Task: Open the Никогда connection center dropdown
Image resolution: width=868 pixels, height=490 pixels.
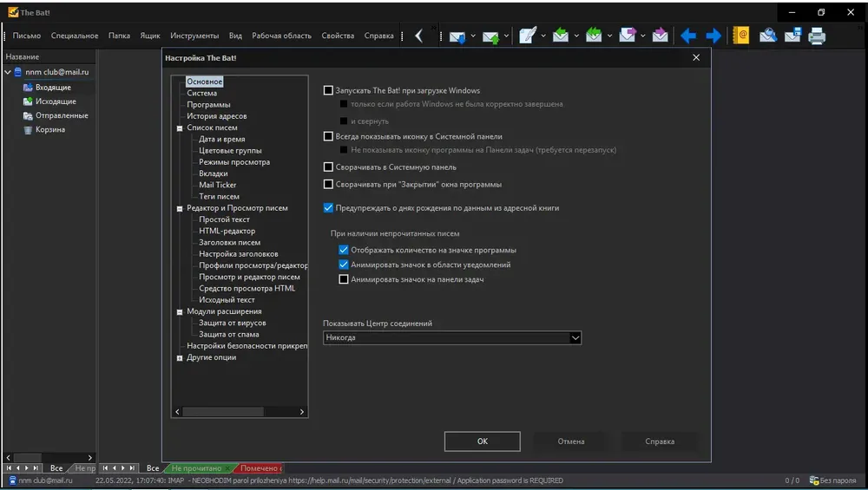Action: (x=452, y=338)
